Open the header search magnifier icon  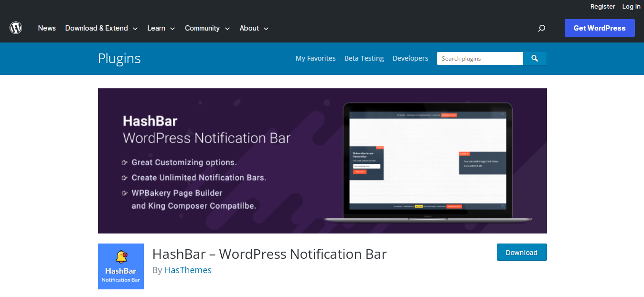(541, 28)
